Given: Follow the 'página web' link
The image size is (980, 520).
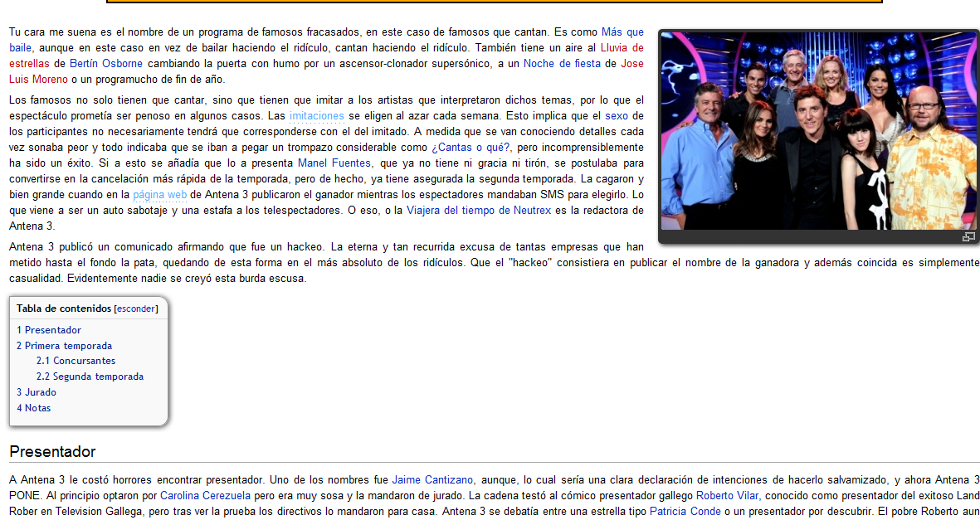Looking at the screenshot, I should (159, 195).
